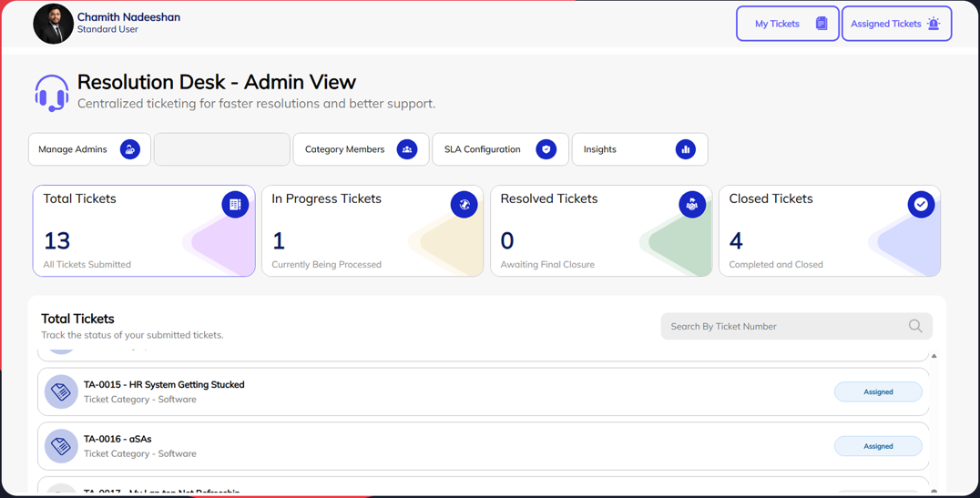Click the Assigned badge on TA-0016
The width and height of the screenshot is (980, 498).
[878, 446]
